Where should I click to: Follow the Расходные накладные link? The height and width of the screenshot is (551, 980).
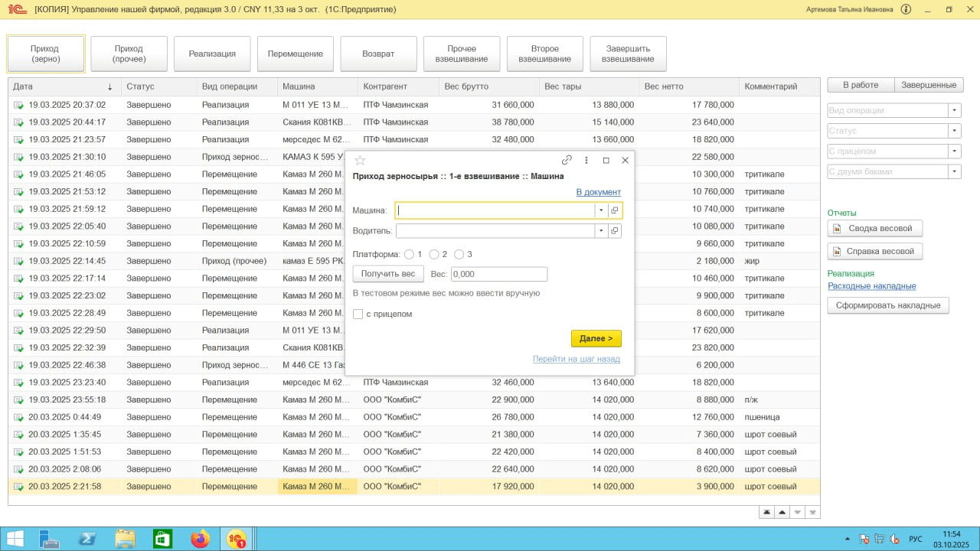pos(871,286)
